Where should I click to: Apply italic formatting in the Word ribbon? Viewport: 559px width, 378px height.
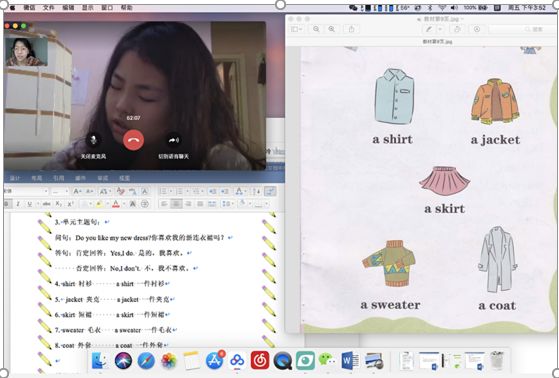point(18,204)
